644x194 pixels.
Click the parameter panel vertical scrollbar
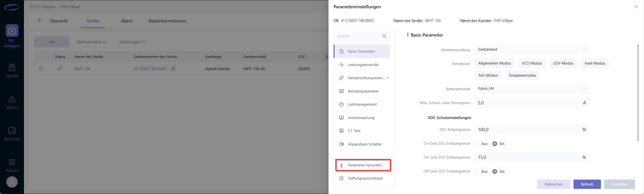[638, 93]
